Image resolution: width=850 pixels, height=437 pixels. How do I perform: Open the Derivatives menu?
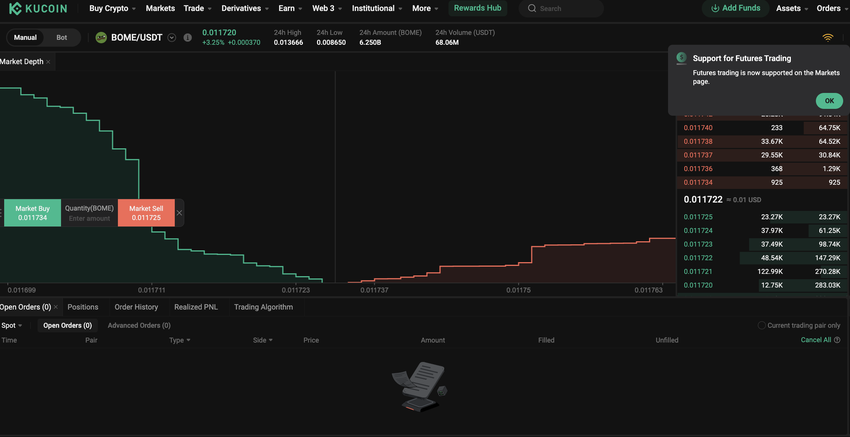[245, 8]
